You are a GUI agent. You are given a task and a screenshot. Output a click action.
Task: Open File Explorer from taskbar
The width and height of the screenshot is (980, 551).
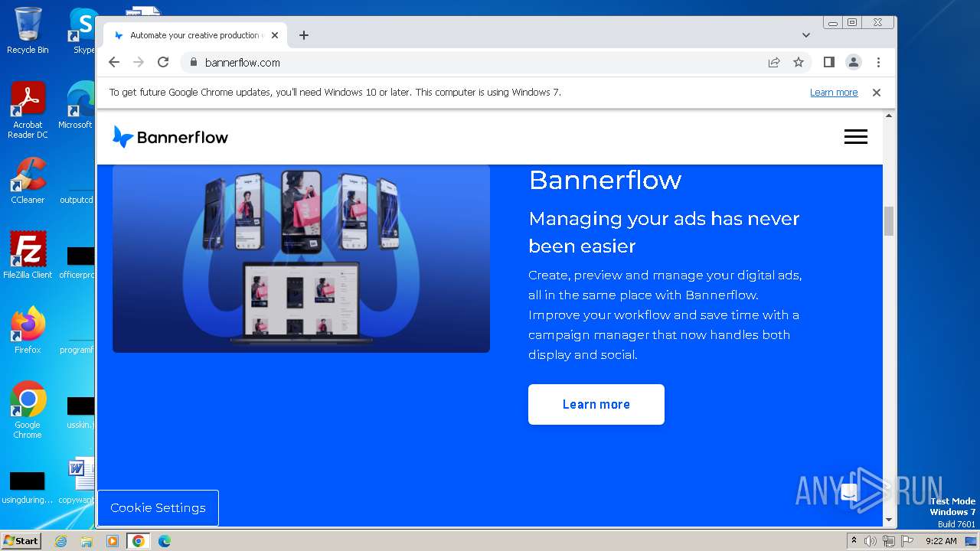tap(87, 541)
